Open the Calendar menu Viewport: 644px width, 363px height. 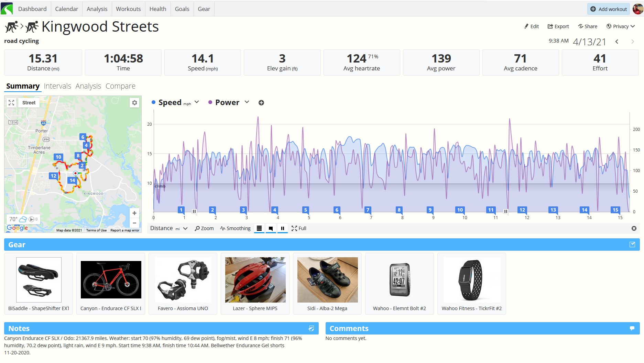(x=67, y=9)
